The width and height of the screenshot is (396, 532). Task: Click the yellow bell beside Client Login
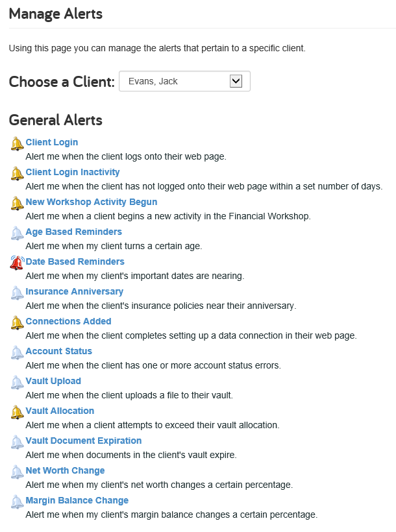[x=17, y=143]
